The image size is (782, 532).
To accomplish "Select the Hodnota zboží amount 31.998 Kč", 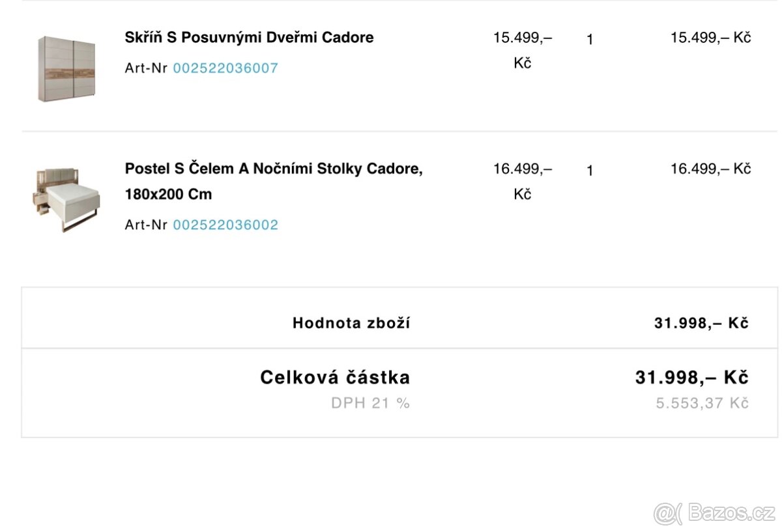I will pyautogui.click(x=701, y=323).
